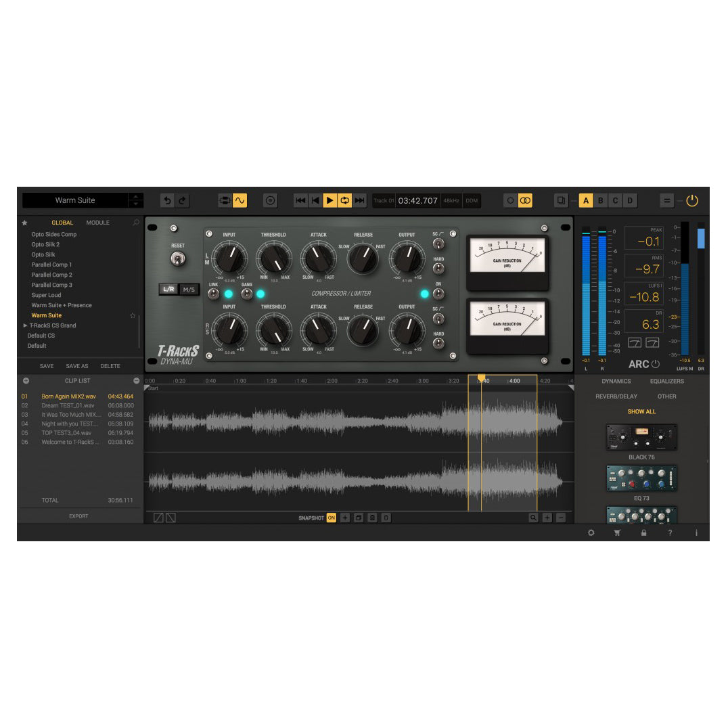Skip to the previous track
Screen dimensions: 728x728
(x=300, y=200)
